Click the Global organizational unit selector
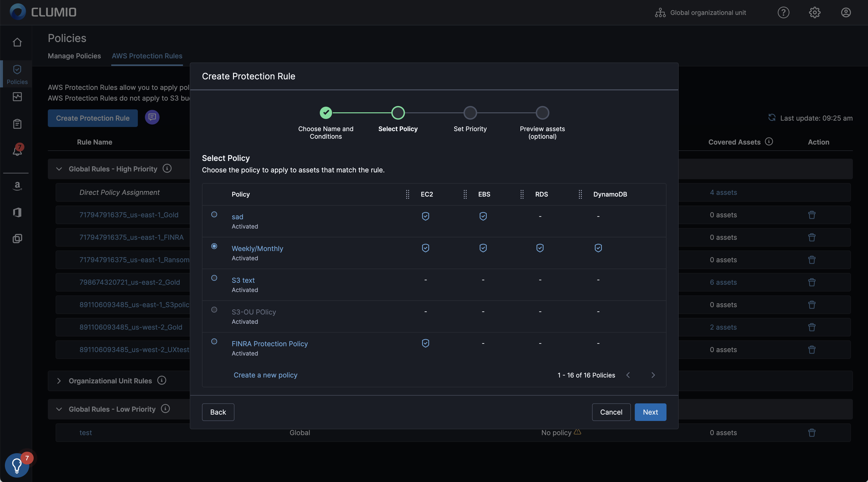 (700, 12)
